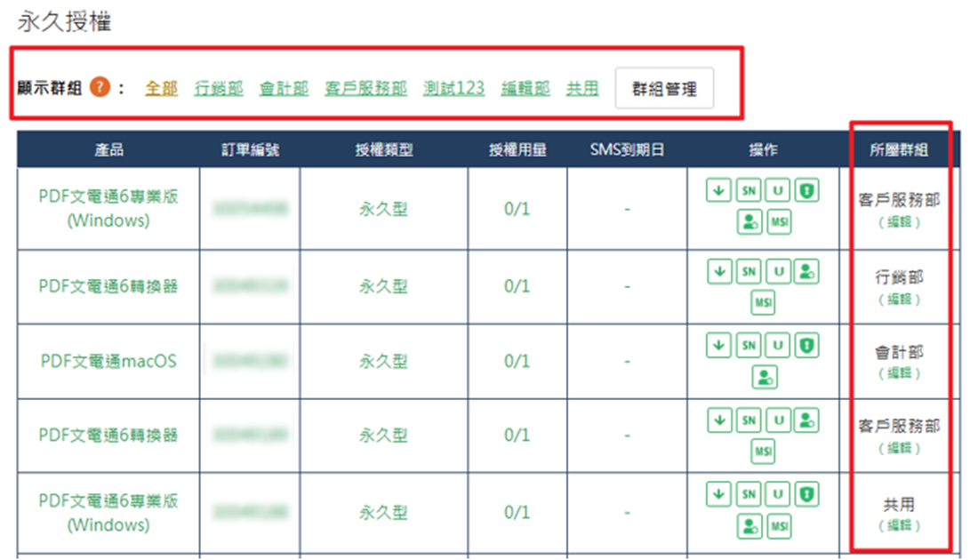
Task: Click download arrow icon in the 行銷部 row
Action: [719, 271]
